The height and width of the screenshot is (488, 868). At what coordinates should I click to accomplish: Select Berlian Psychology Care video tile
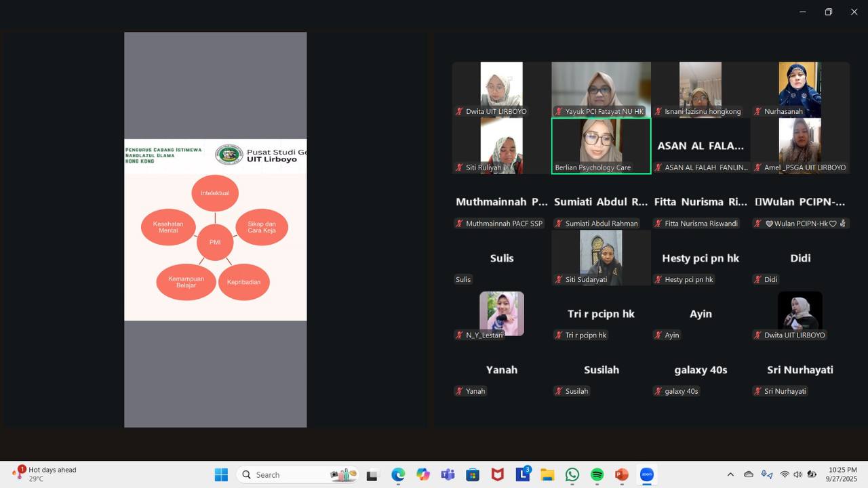(x=601, y=146)
